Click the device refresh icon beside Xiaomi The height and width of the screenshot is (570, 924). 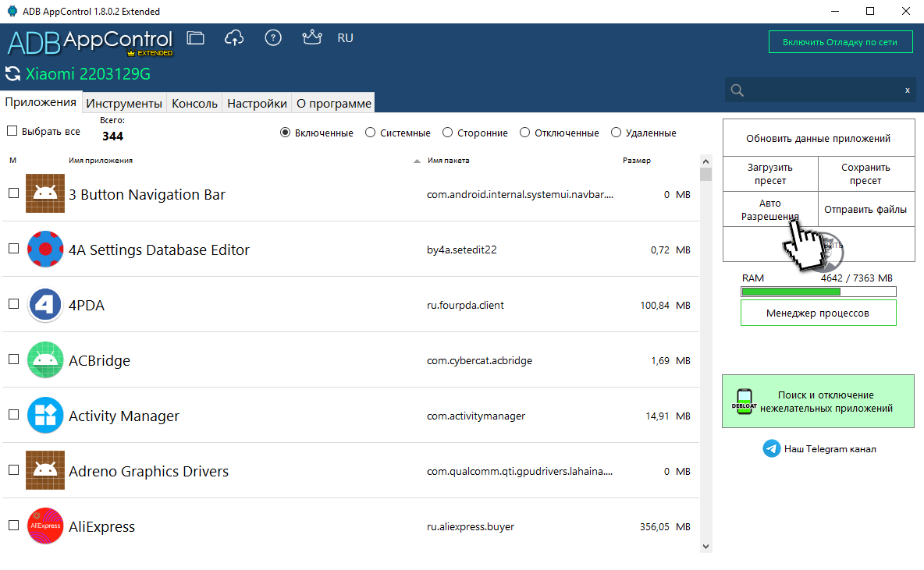pos(13,73)
